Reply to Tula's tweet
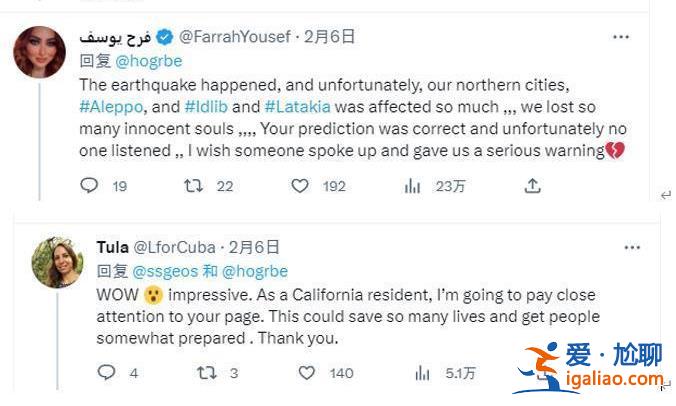 pos(107,373)
